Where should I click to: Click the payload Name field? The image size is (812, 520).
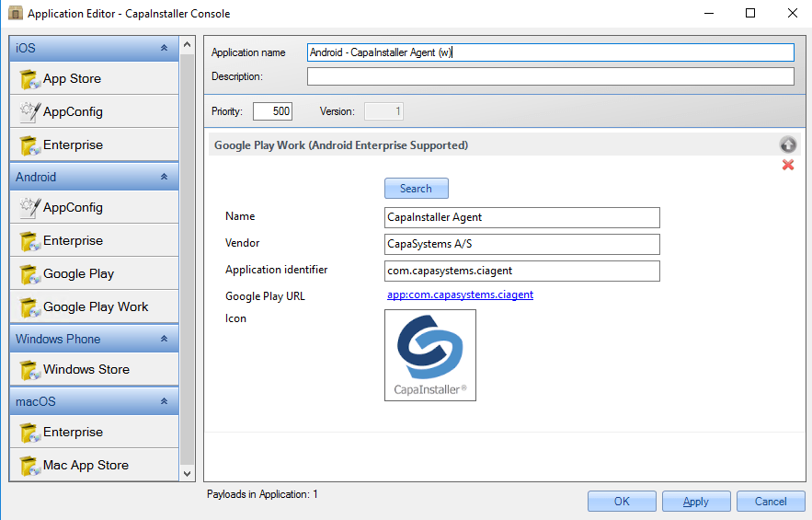point(522,218)
